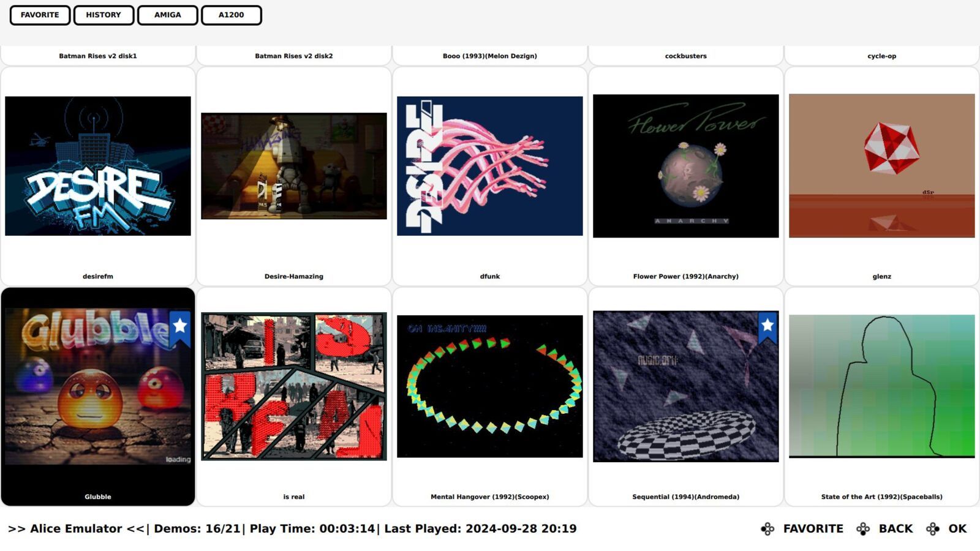Image resolution: width=980 pixels, height=551 pixels.
Task: Click the BACK label in bottom bar
Action: (896, 529)
